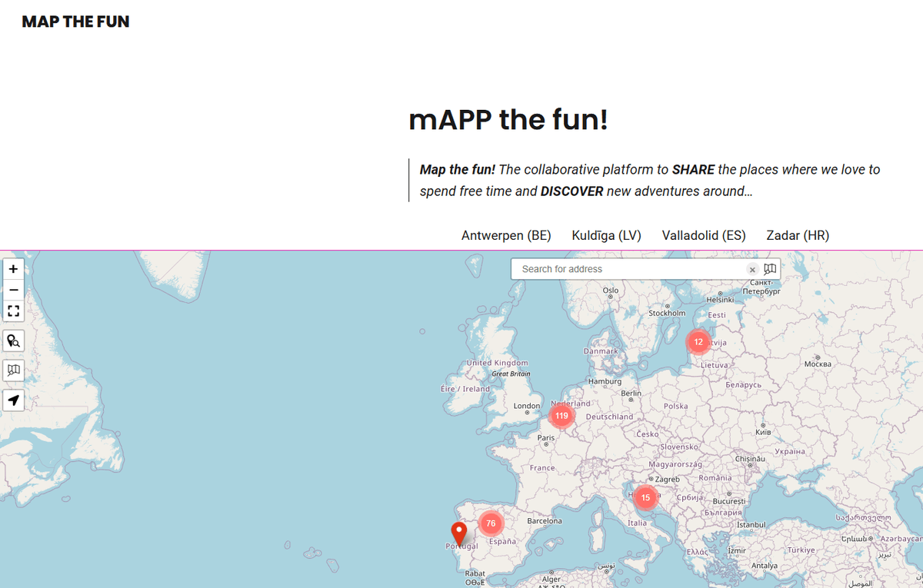Expand the cluster marker showing 15
Screen dimensions: 923x588
click(645, 497)
